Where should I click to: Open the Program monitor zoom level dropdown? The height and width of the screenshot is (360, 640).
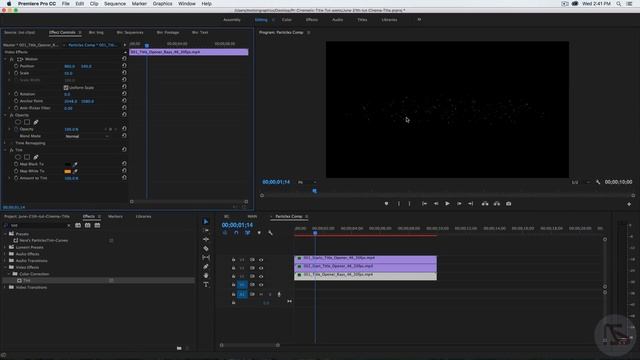coord(307,182)
